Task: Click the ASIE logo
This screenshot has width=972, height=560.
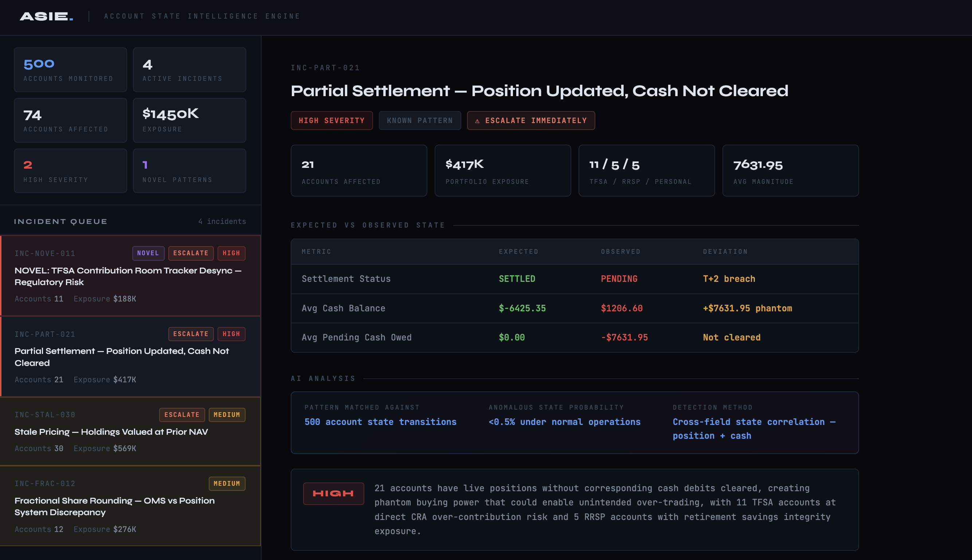Action: point(46,16)
